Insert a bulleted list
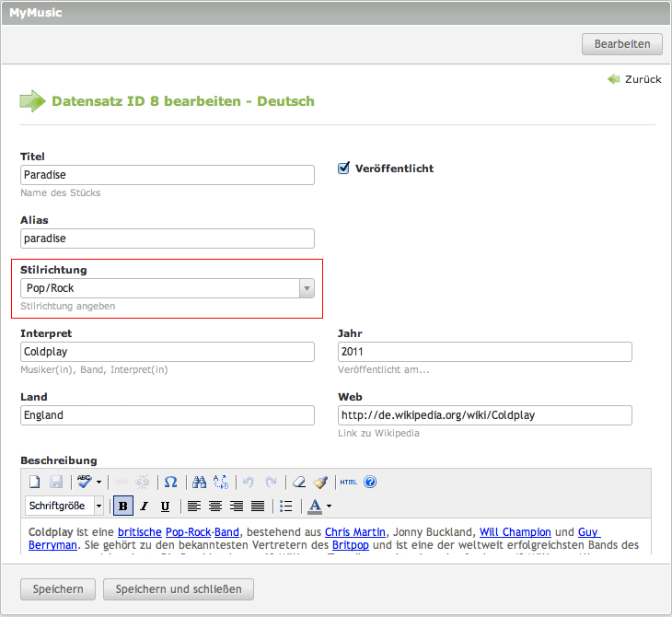 tap(285, 506)
